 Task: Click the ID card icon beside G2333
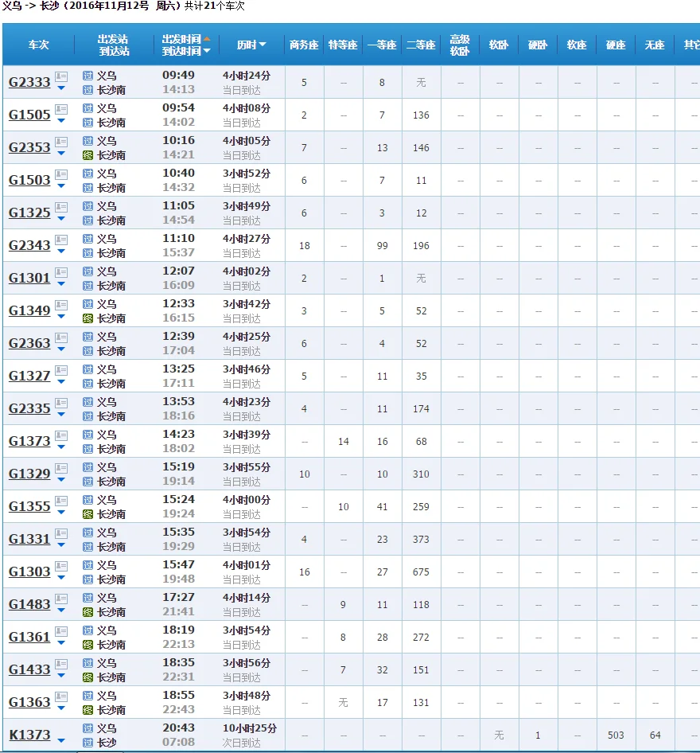coord(61,76)
